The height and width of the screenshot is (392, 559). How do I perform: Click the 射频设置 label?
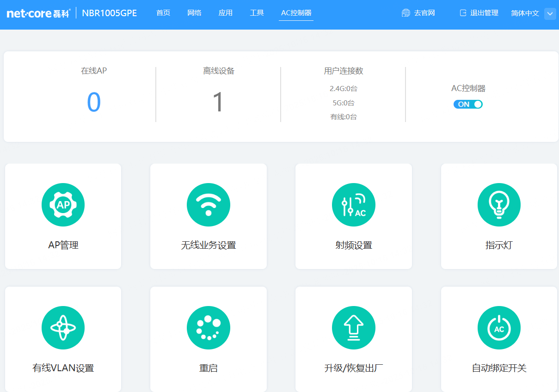[354, 245]
